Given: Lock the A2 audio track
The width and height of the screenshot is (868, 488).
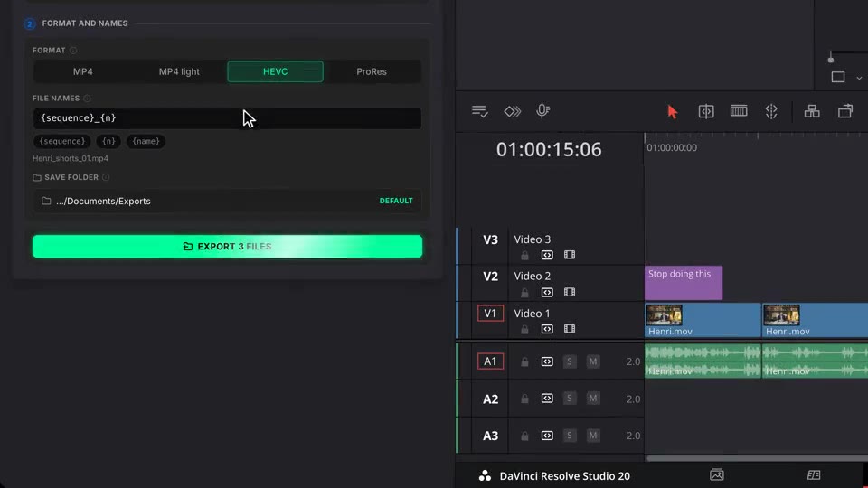Looking at the screenshot, I should pyautogui.click(x=524, y=399).
